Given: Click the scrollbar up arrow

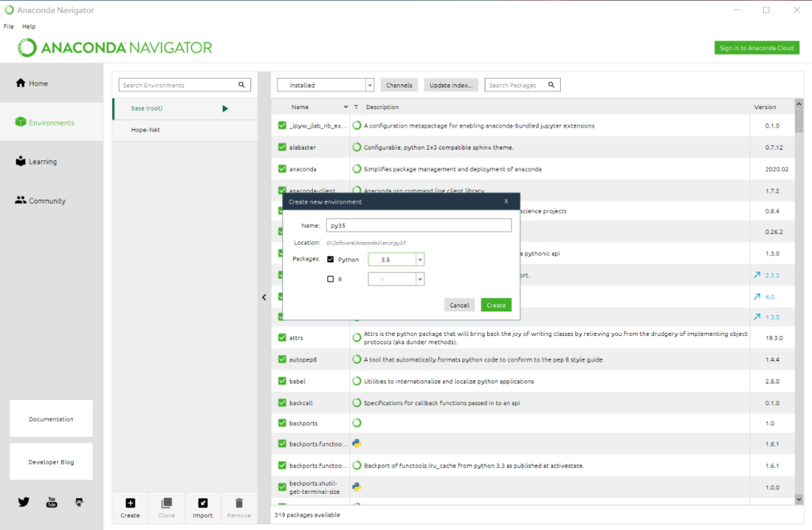Looking at the screenshot, I should tap(799, 104).
